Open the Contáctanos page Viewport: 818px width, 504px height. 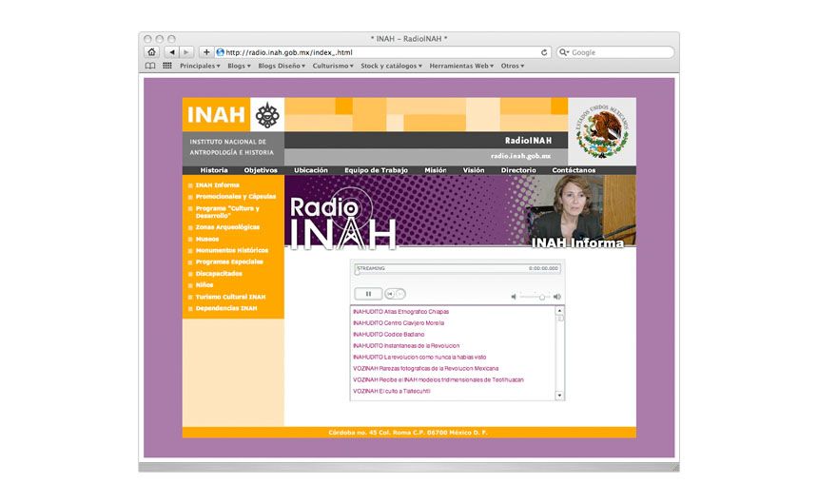pyautogui.click(x=574, y=170)
